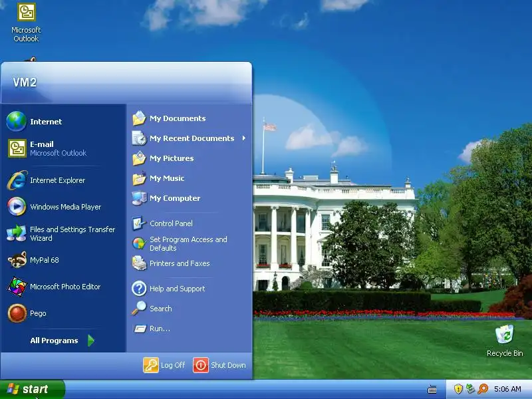Open the My Computer icon
This screenshot has height=399, width=532.
tap(139, 198)
